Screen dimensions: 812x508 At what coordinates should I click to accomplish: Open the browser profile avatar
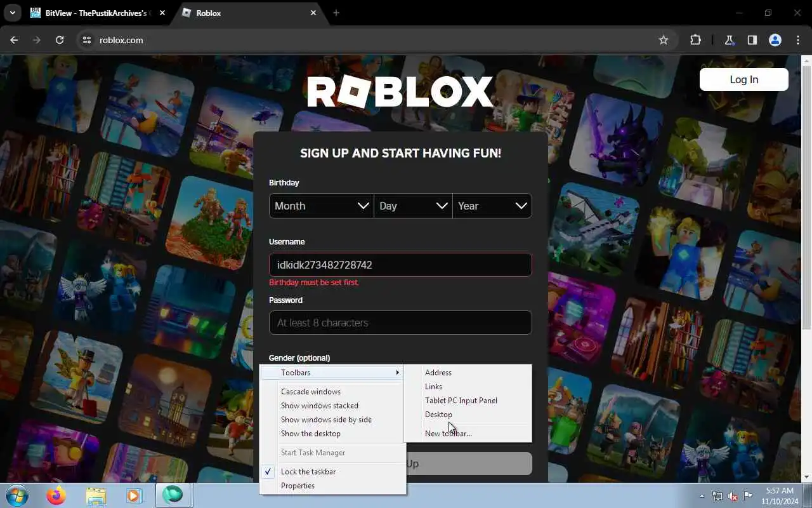tap(775, 40)
